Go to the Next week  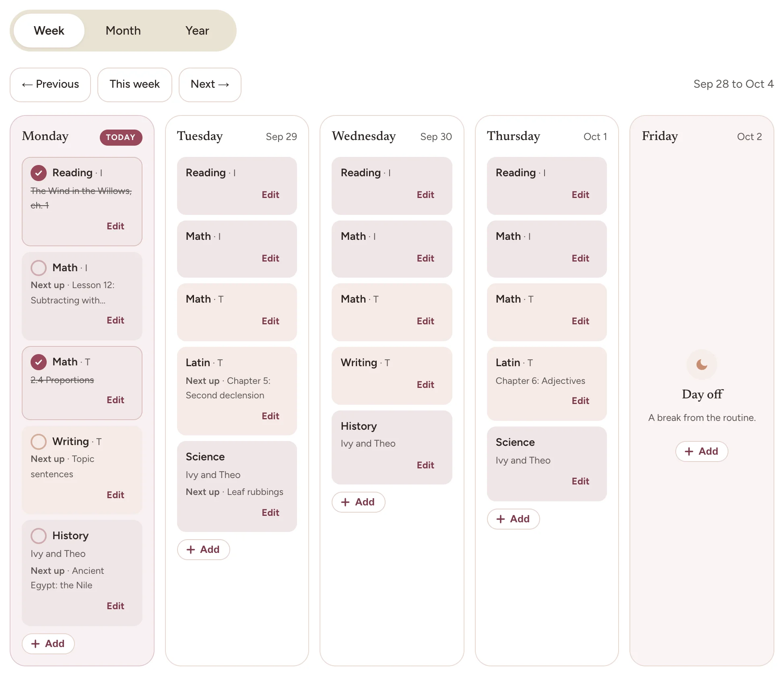pyautogui.click(x=210, y=84)
